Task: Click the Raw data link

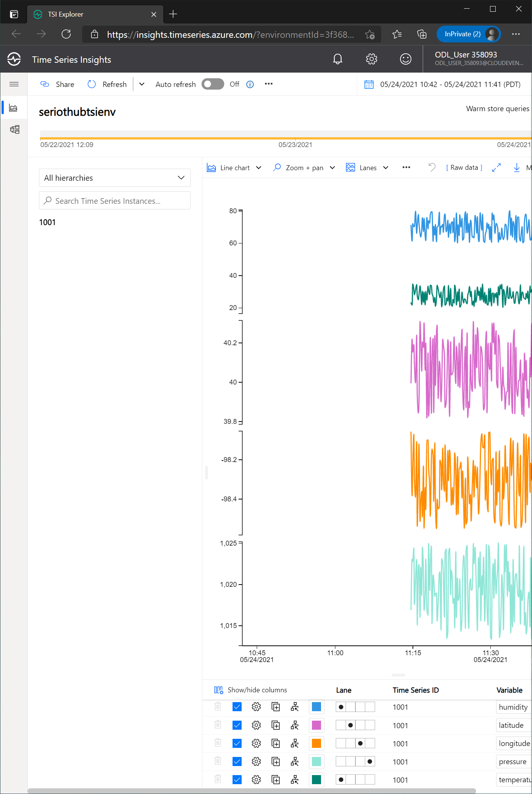Action: [x=464, y=167]
